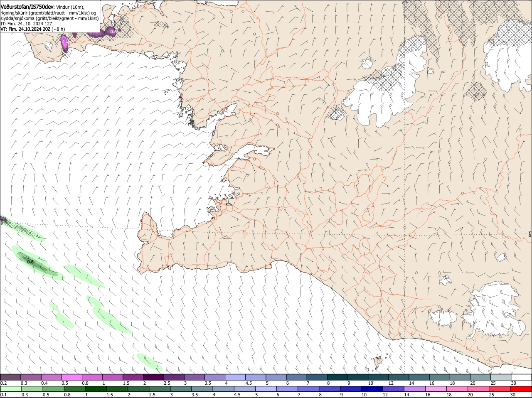
Task: Pick the purple-scale swatch starting at 1
Action: click(113, 377)
